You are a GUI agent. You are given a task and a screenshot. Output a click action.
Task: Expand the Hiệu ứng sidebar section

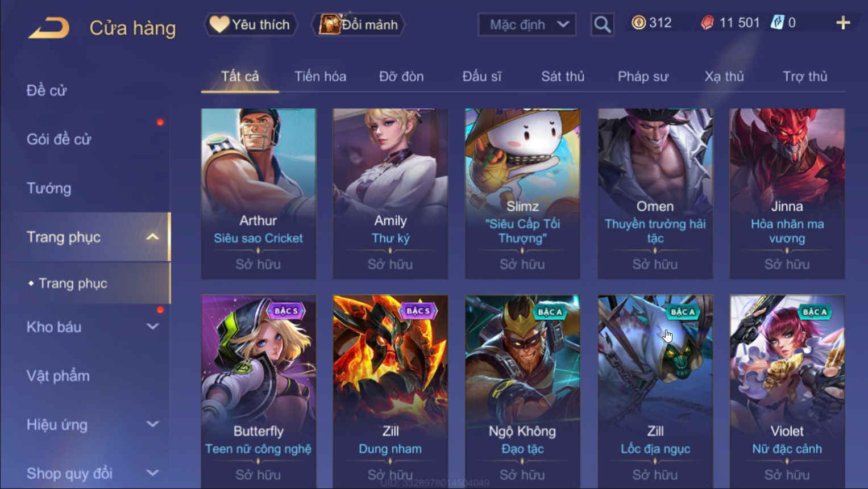[152, 424]
